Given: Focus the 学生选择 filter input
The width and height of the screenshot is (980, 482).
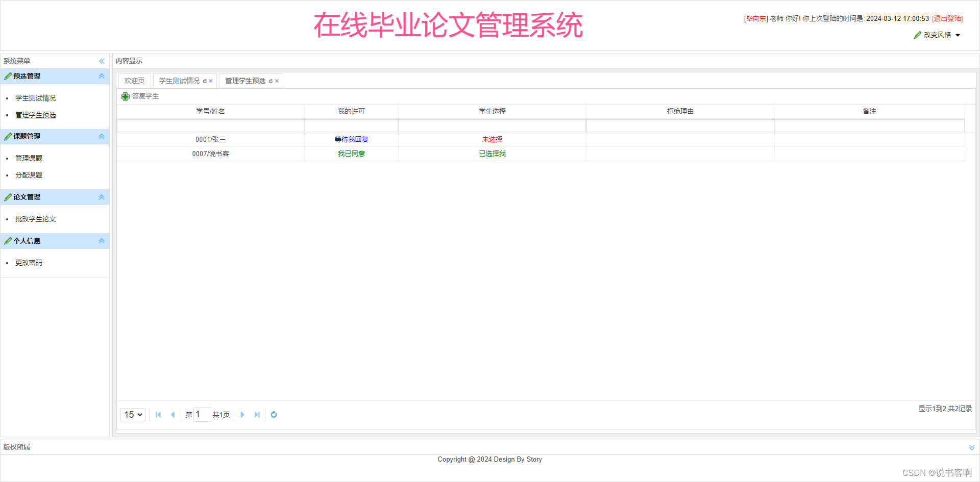Looking at the screenshot, I should click(x=492, y=126).
